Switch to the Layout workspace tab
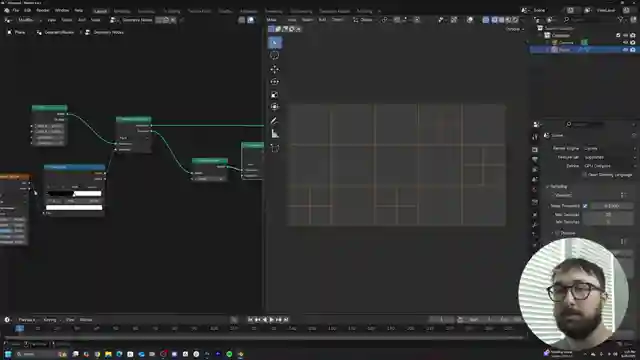This screenshot has height=360, width=640. [100, 11]
